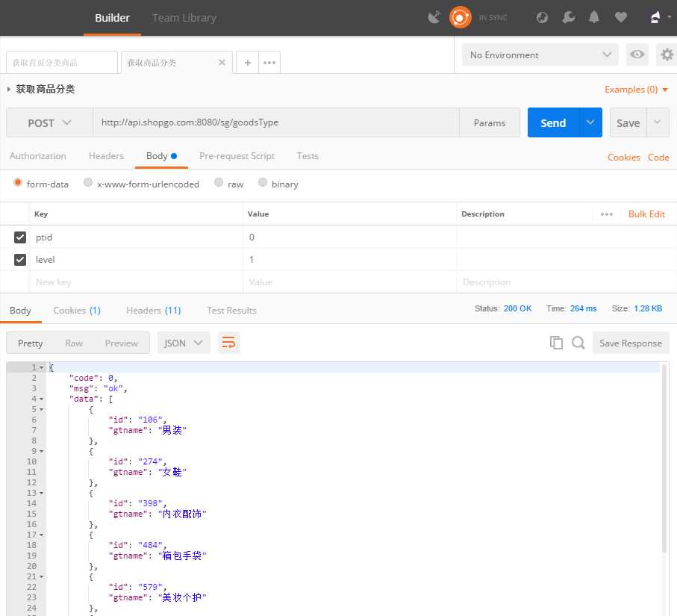This screenshot has width=677, height=616.
Task: Uncheck the ptid parameter checkbox
Action: (x=20, y=237)
